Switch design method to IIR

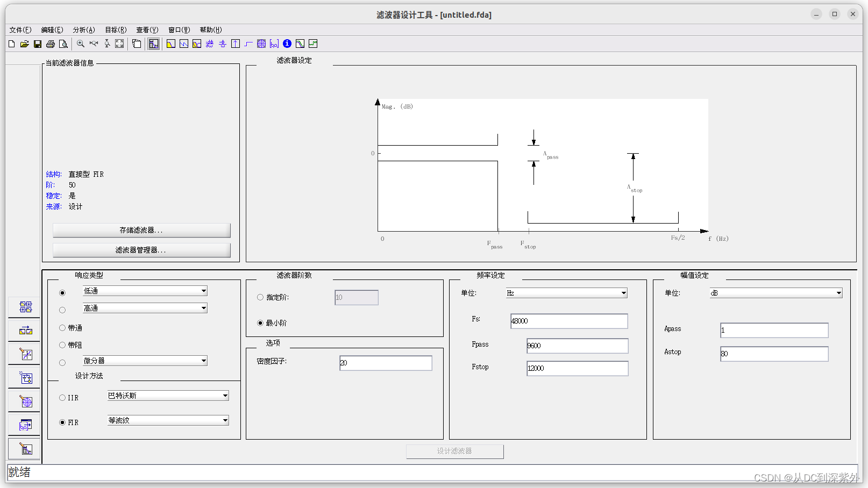(x=62, y=398)
